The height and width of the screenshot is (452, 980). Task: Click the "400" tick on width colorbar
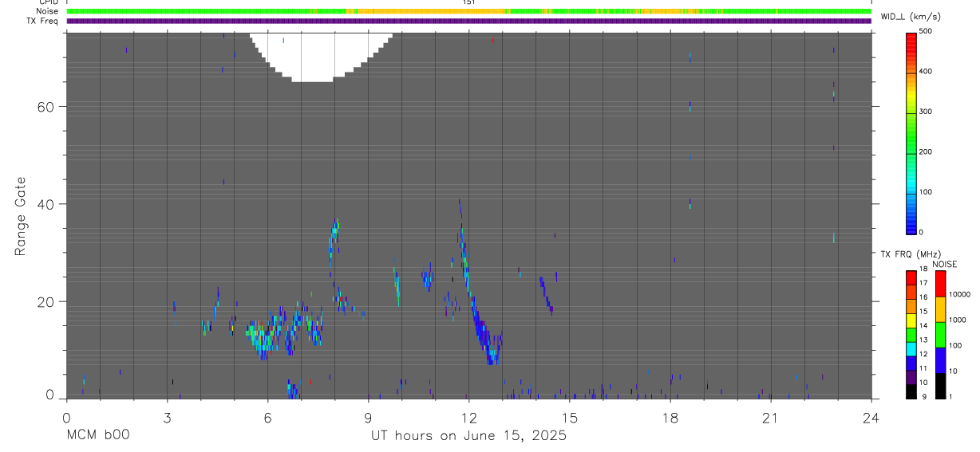pos(927,72)
